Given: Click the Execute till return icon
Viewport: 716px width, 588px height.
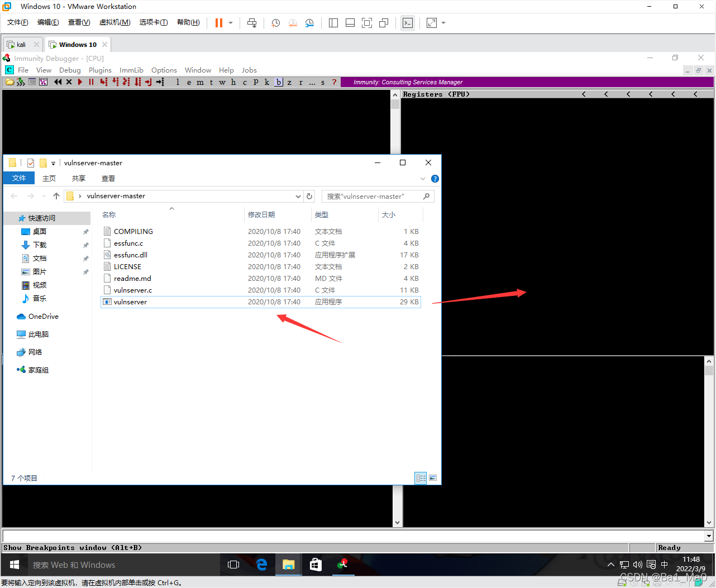Looking at the screenshot, I should 149,82.
